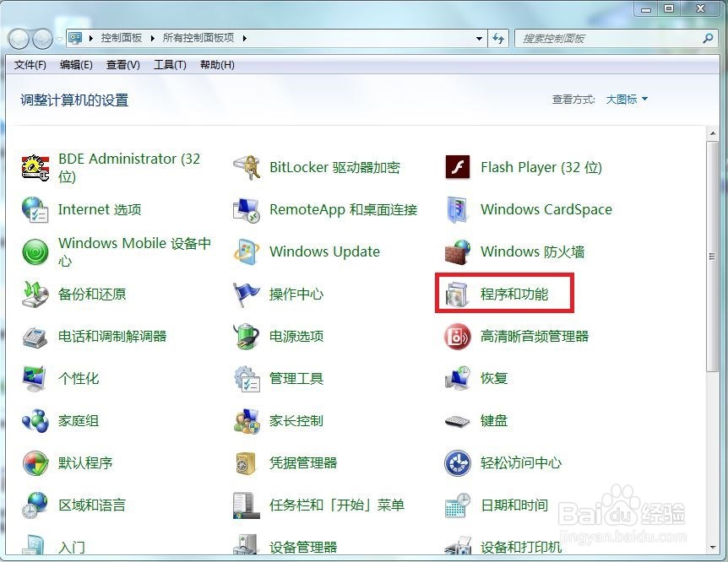Open the 编辑(E) menu
Image resolution: width=728 pixels, height=562 pixels.
click(76, 65)
